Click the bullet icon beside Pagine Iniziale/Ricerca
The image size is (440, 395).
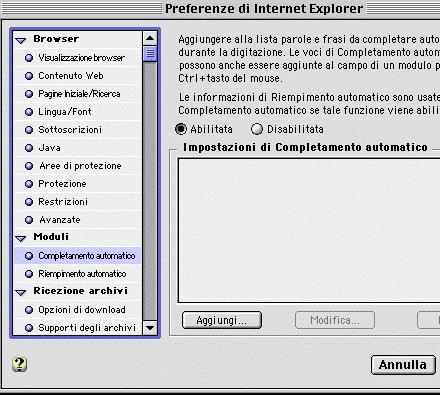(x=29, y=94)
